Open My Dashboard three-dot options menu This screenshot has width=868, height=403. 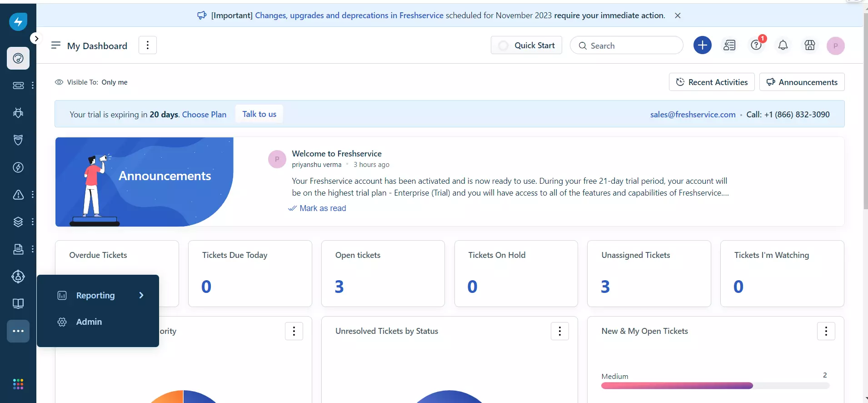pos(148,45)
